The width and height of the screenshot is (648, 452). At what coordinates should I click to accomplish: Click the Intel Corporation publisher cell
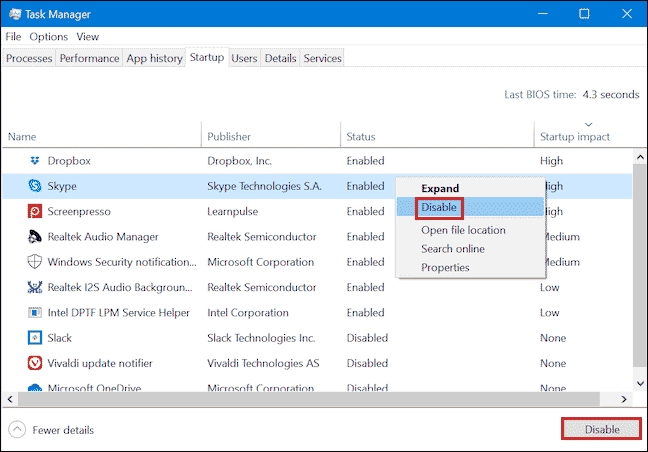coord(248,313)
